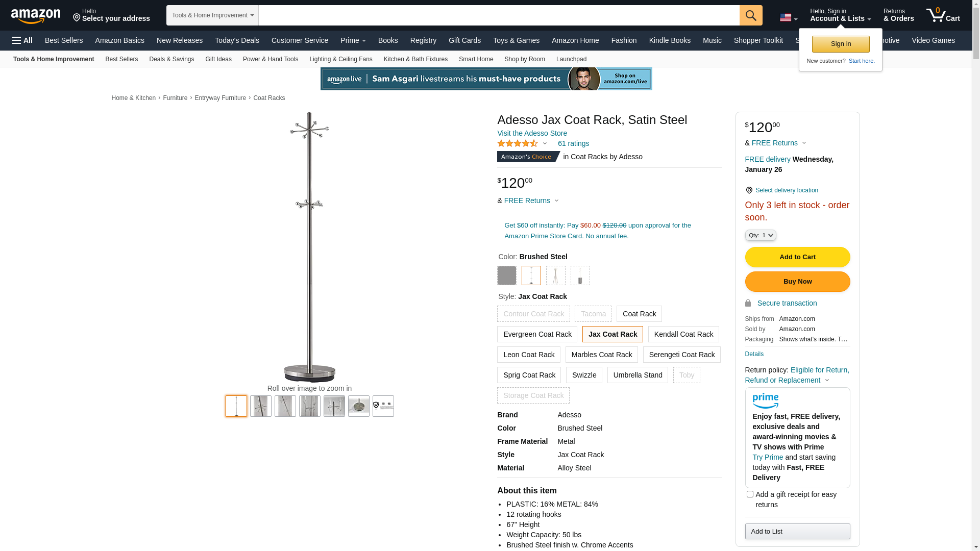The height and width of the screenshot is (551, 980).
Task: Open Lighting & Ceiling Fans subnav item
Action: (x=340, y=59)
